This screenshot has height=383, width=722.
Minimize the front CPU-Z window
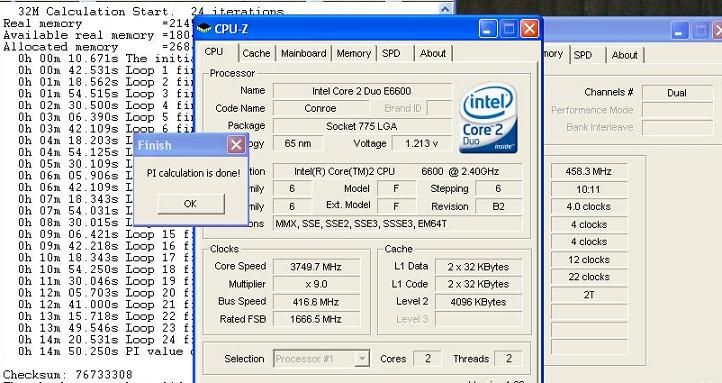tap(488, 29)
